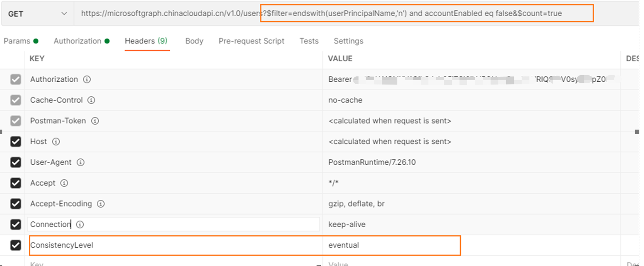Click info icon next to Postman-Token
The width and height of the screenshot is (644, 266).
[x=95, y=121]
